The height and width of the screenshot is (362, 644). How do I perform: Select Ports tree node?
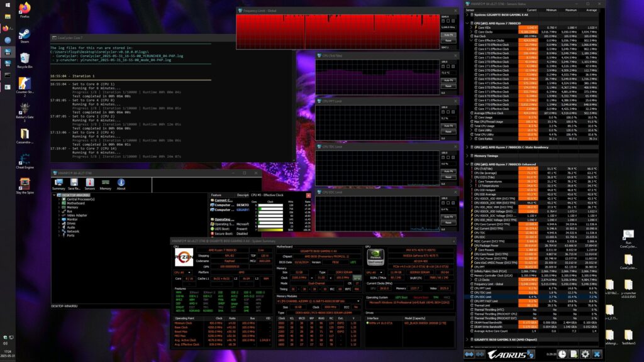point(70,236)
